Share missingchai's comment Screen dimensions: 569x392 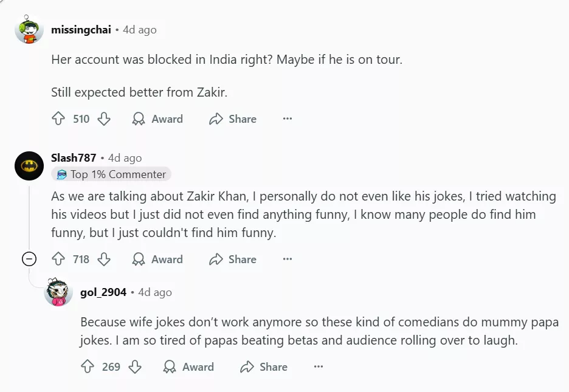233,119
